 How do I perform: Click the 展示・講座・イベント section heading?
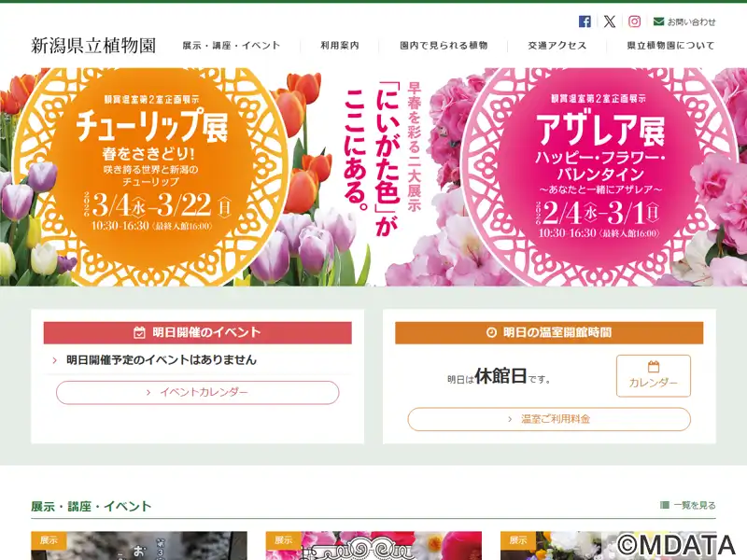[91, 506]
